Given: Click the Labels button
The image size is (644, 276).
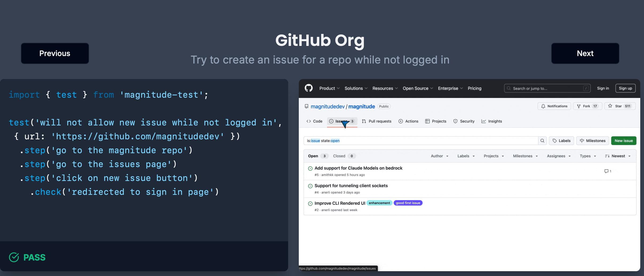Looking at the screenshot, I should [562, 141].
